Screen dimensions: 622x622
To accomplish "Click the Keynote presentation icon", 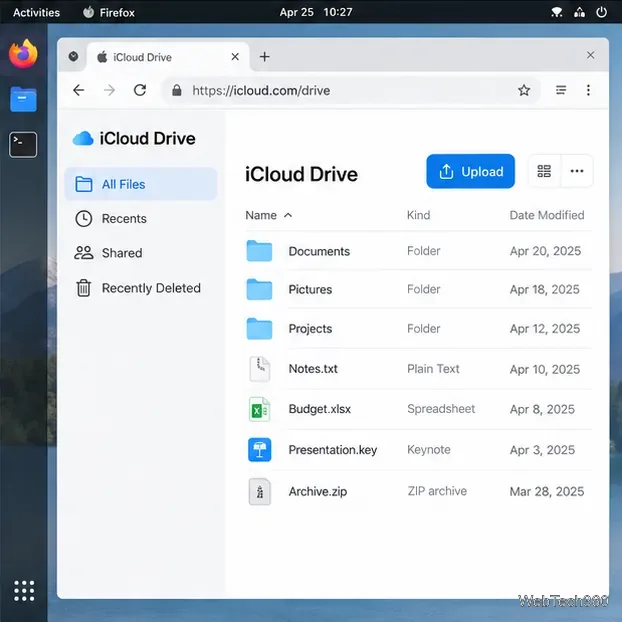I will coord(259,450).
